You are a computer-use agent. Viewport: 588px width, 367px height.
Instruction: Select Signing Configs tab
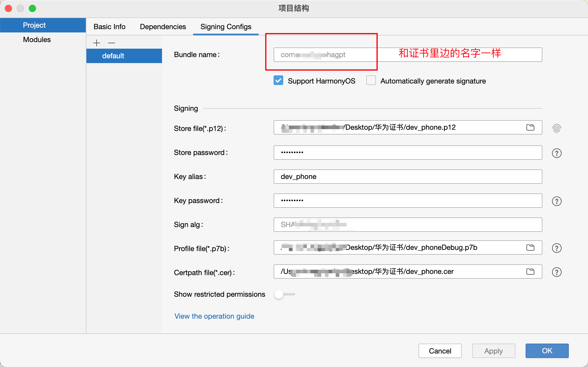(226, 27)
